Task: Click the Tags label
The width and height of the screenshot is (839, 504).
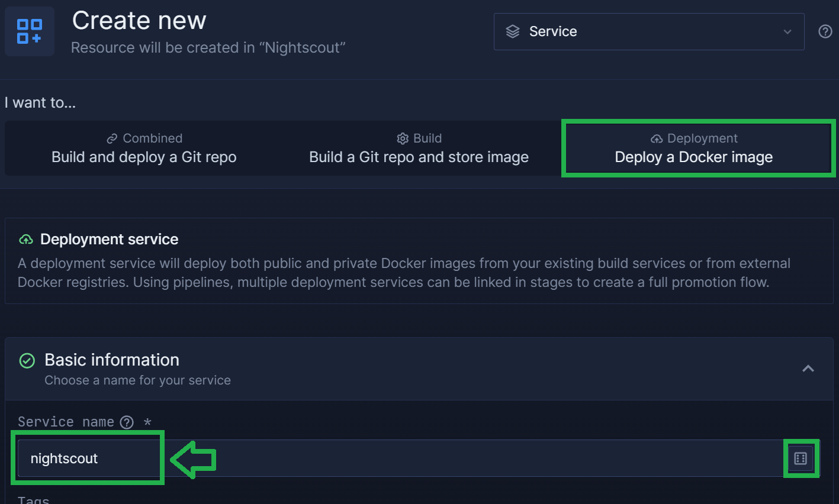Action: [33, 500]
